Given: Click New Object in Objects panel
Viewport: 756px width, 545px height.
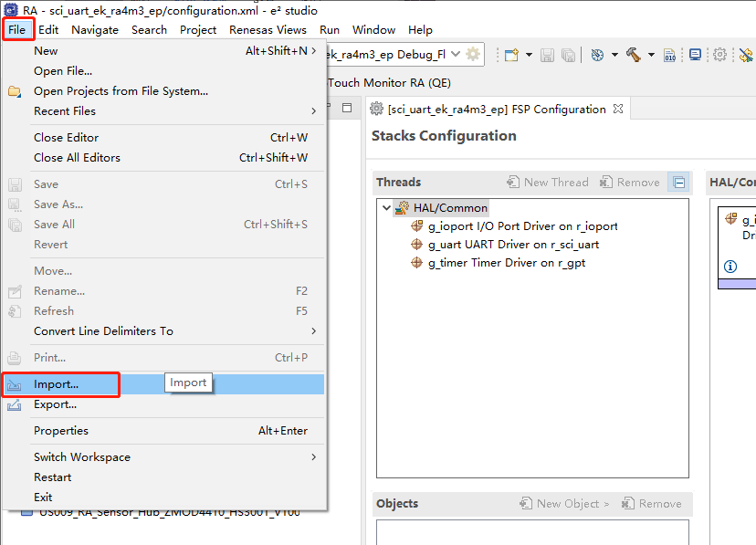Looking at the screenshot, I should tap(564, 504).
